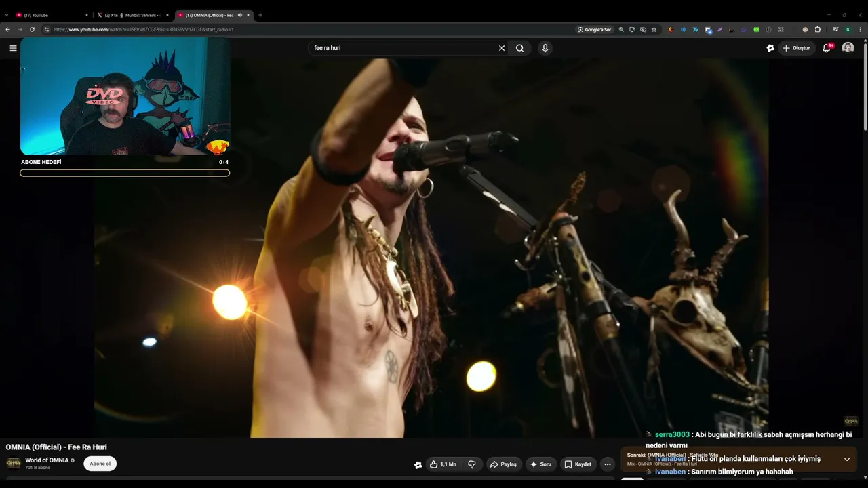Open YouTube notifications bell

click(x=827, y=48)
